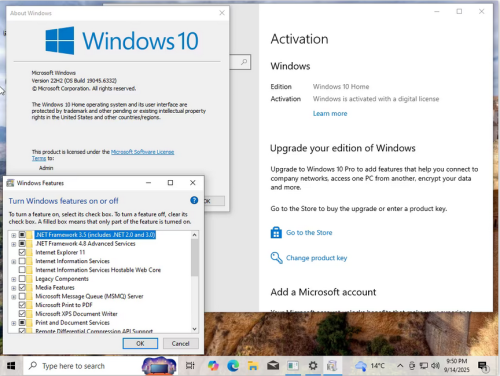Expand the Media Features tree node
Image resolution: width=500 pixels, height=376 pixels.
click(13, 288)
